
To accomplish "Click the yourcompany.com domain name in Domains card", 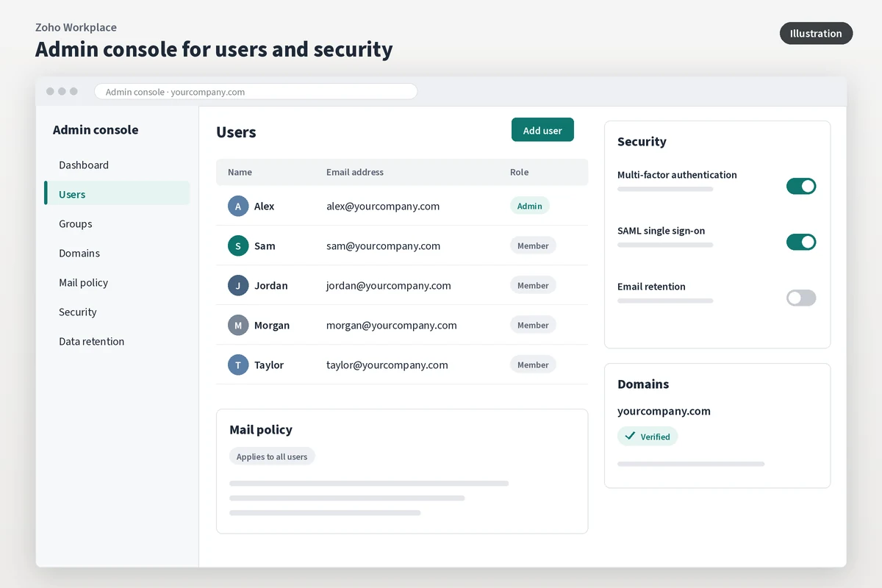I will coord(664,411).
